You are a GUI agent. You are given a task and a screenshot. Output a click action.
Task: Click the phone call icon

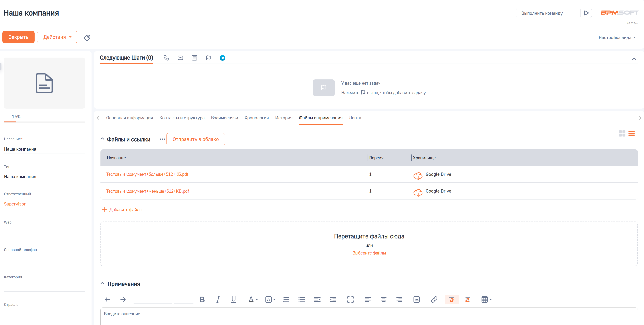tap(166, 58)
